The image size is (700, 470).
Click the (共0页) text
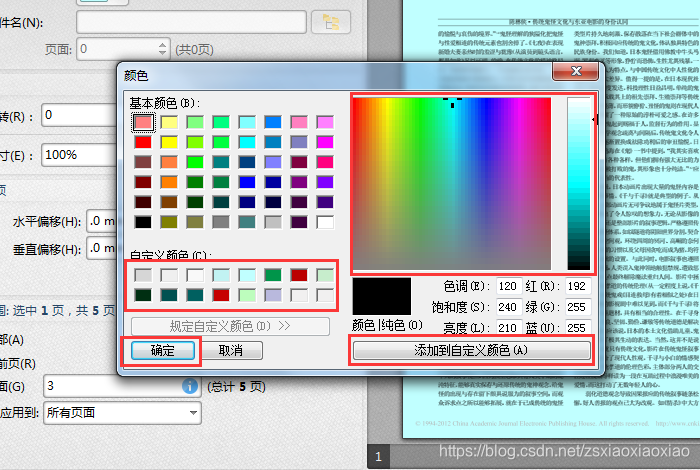[x=195, y=50]
